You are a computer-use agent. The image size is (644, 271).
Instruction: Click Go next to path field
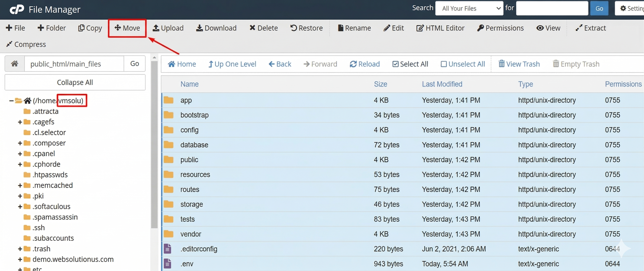(134, 64)
